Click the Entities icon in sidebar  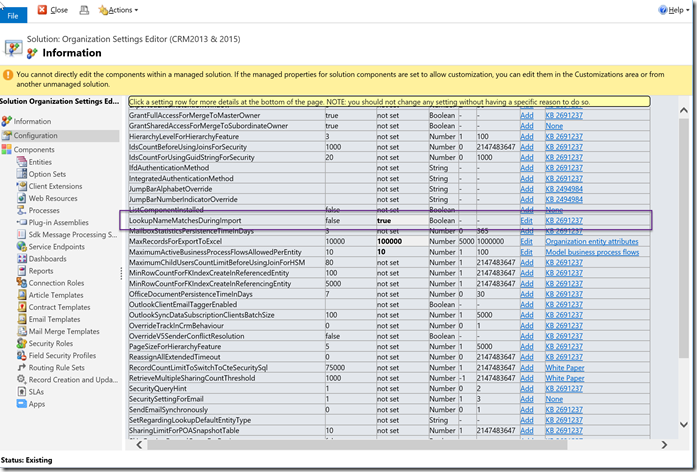pos(21,162)
